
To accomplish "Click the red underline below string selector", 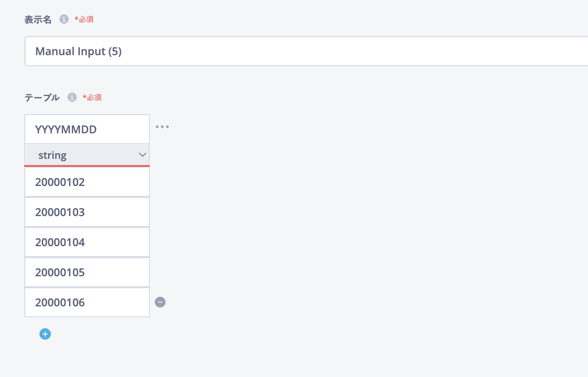I will 87,166.
